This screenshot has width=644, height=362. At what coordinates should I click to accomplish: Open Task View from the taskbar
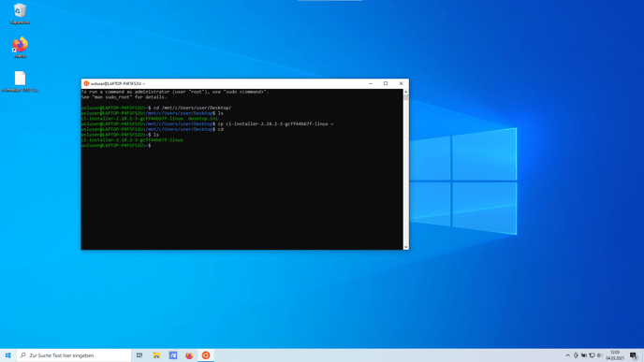[x=139, y=355]
